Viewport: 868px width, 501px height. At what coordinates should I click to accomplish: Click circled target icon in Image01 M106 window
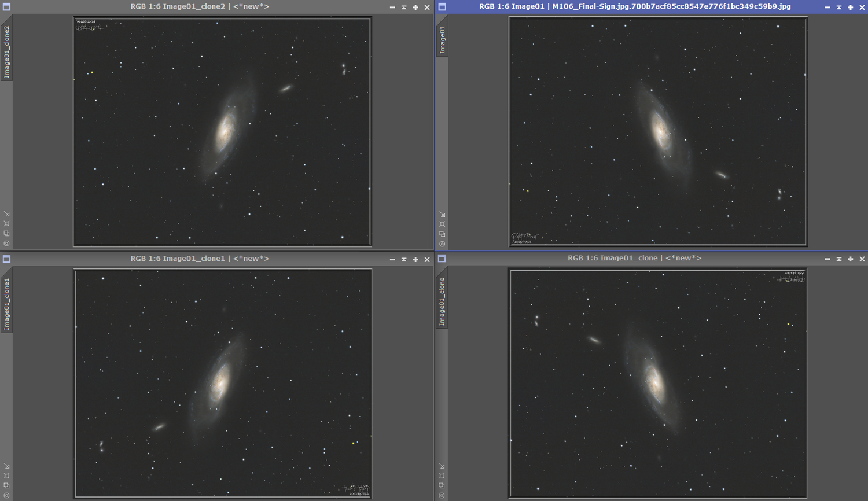[442, 244]
